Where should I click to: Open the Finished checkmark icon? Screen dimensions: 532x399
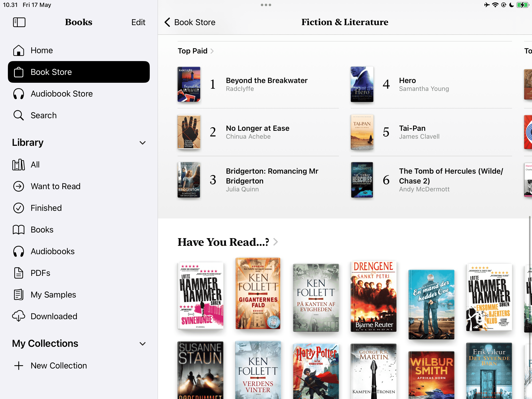(x=18, y=208)
